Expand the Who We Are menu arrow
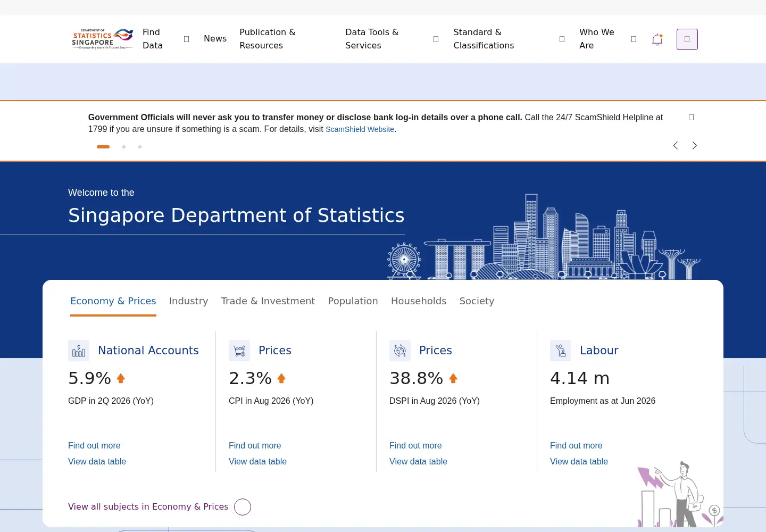The width and height of the screenshot is (766, 532). 634,39
